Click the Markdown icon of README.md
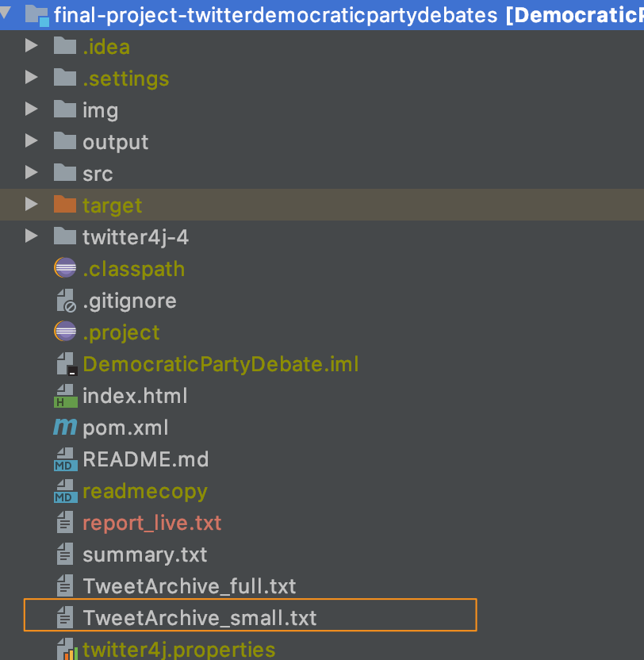The image size is (644, 660). (66, 459)
